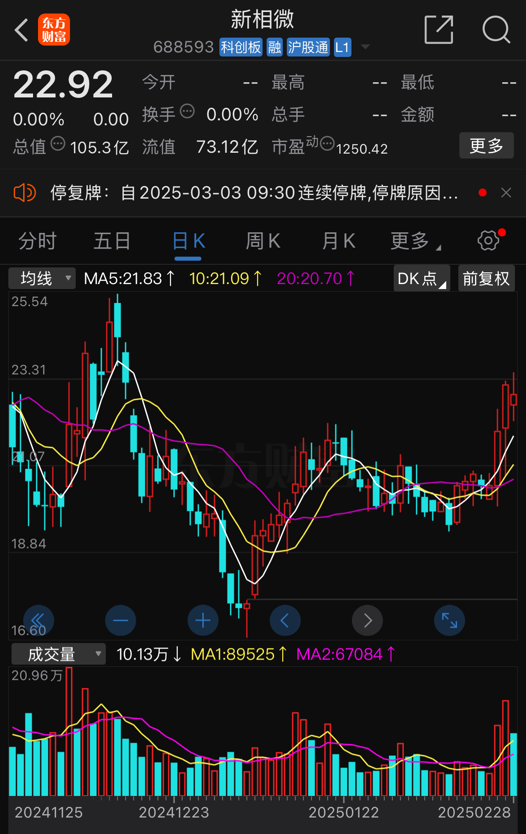
Task: Open the DK点 dropdown
Action: pyautogui.click(x=421, y=278)
